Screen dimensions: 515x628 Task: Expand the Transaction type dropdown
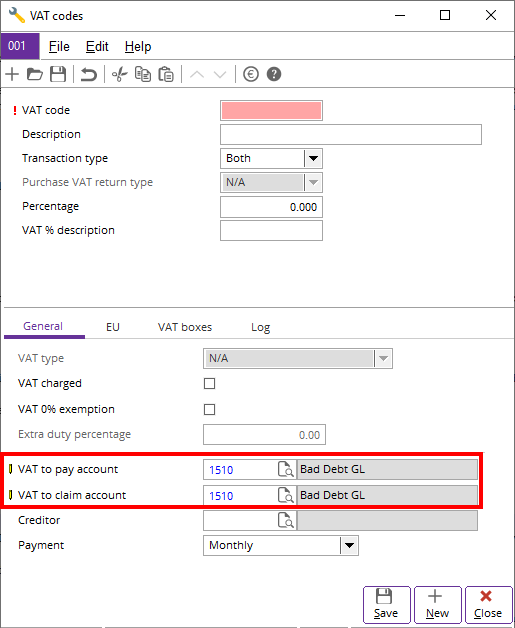(x=313, y=159)
